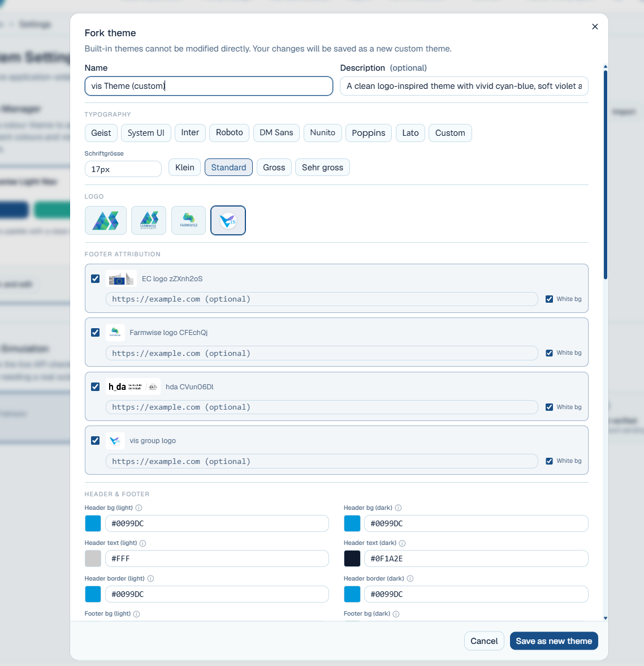Image resolution: width=644 pixels, height=666 pixels.
Task: Click the Farmwise logo image in footer attribution
Action: tap(115, 333)
